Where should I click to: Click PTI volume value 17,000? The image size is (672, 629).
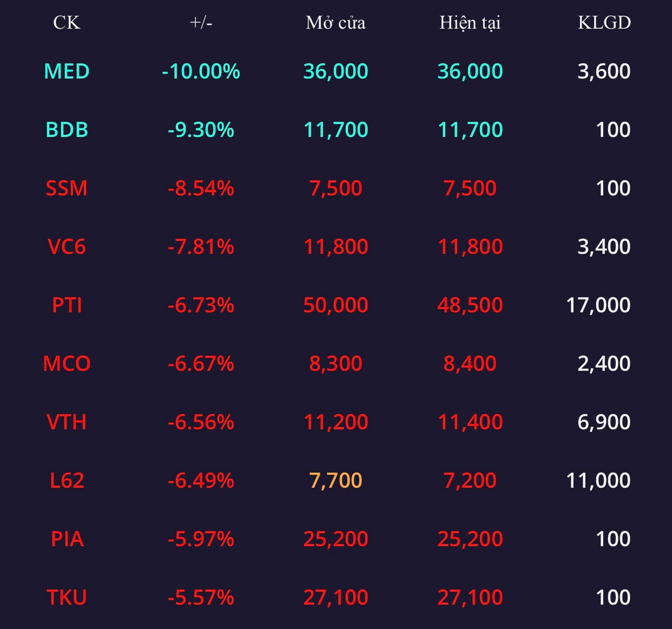tap(598, 305)
